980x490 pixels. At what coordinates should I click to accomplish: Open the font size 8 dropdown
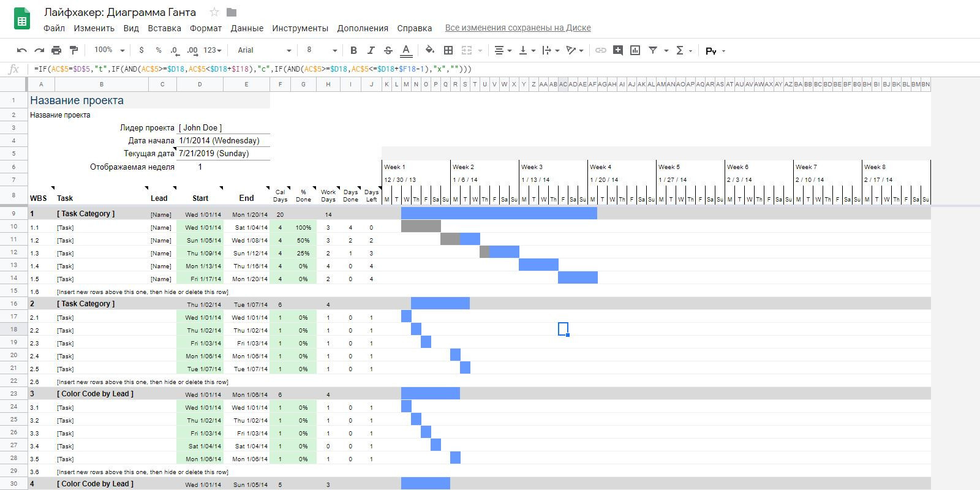tap(322, 50)
